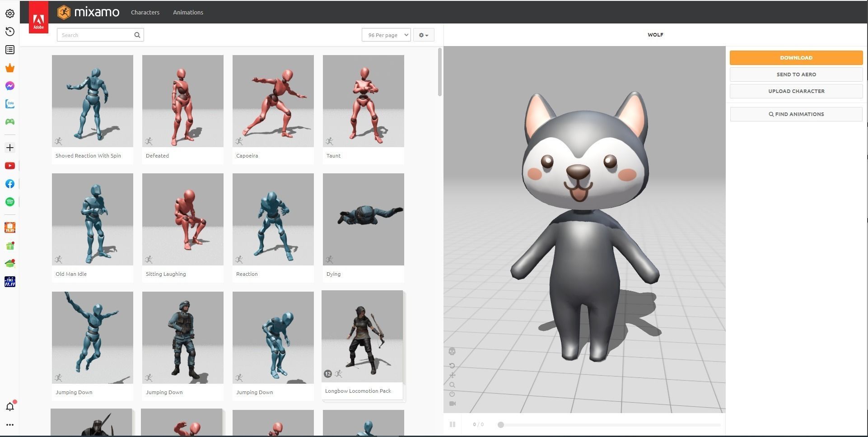Click the plus add icon in sidebar
This screenshot has width=868, height=437.
10,148
